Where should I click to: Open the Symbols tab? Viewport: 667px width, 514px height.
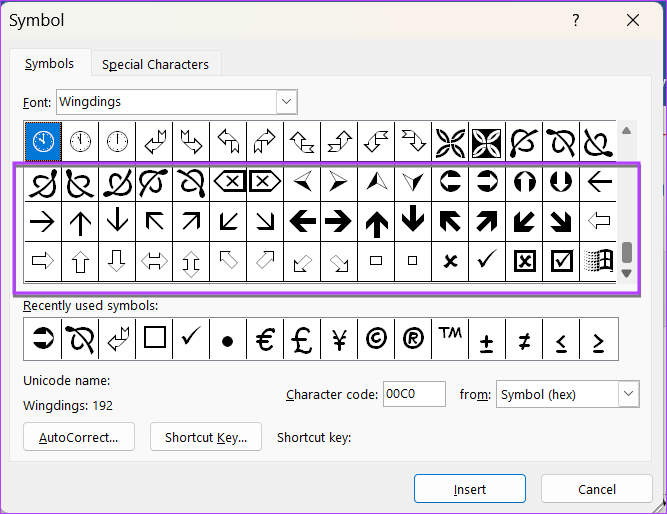click(x=49, y=64)
